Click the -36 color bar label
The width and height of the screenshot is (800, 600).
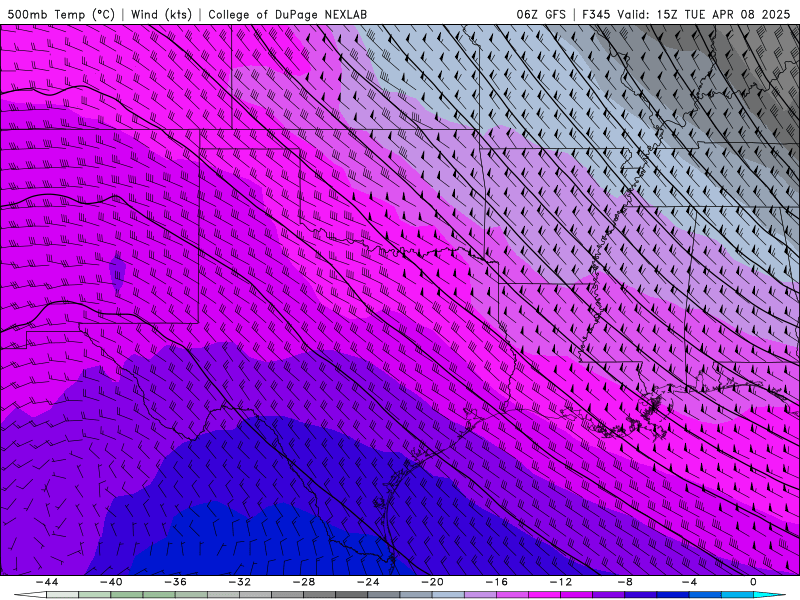point(176,582)
